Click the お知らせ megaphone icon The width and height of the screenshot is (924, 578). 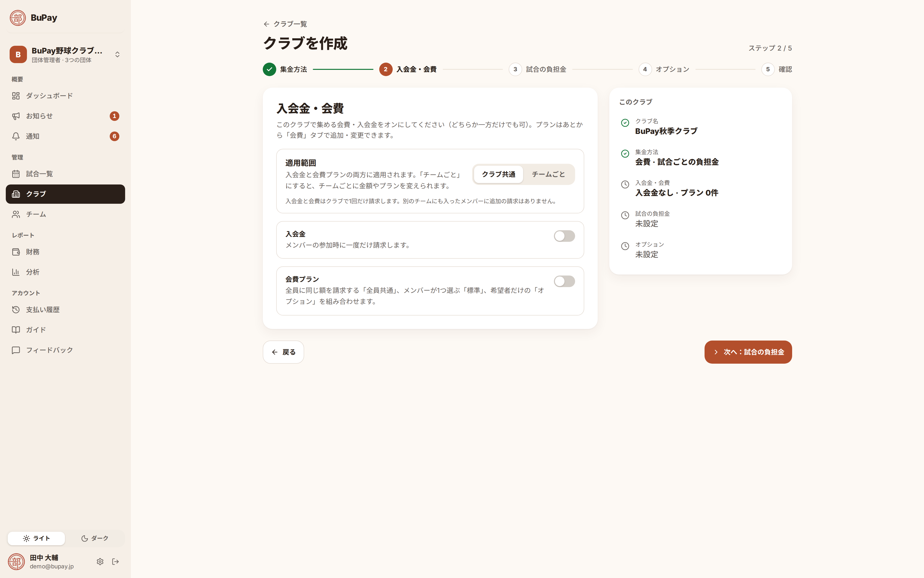point(16,116)
